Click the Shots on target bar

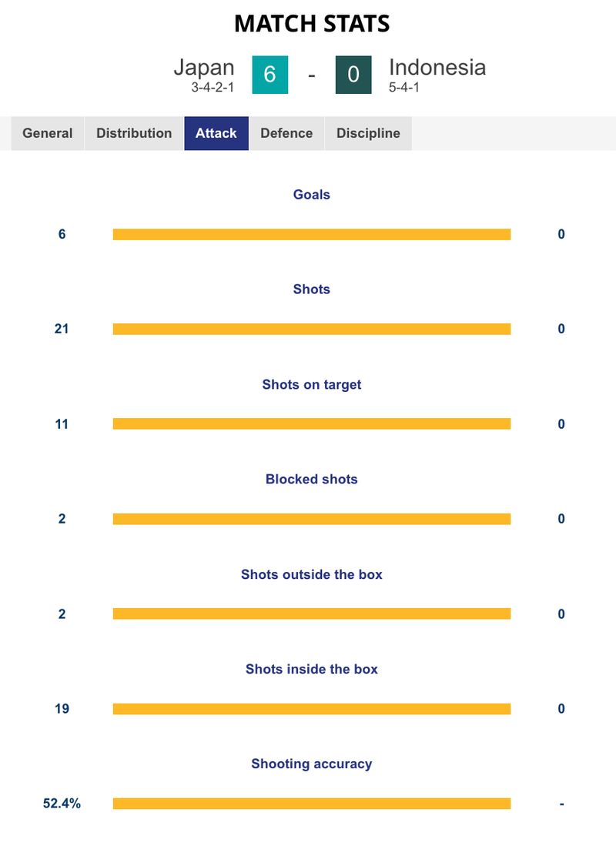tap(312, 424)
